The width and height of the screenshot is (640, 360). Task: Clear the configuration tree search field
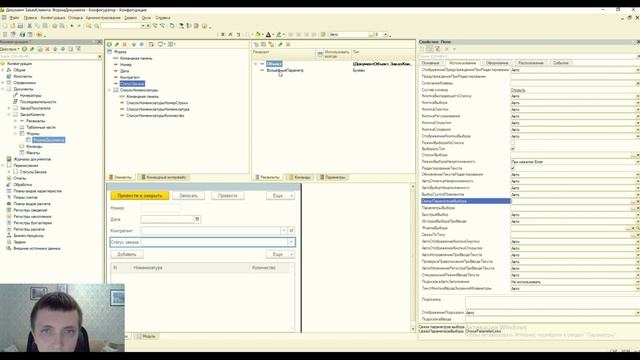[100, 57]
